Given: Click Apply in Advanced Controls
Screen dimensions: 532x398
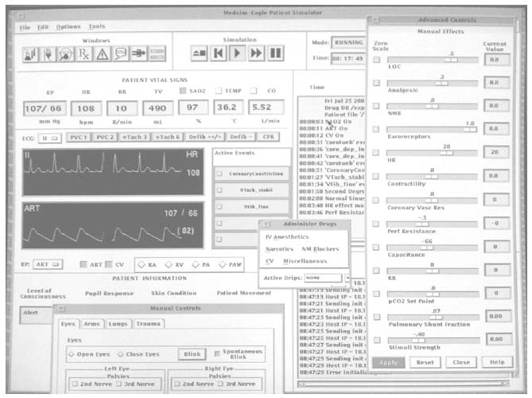Looking at the screenshot, I should click(389, 363).
